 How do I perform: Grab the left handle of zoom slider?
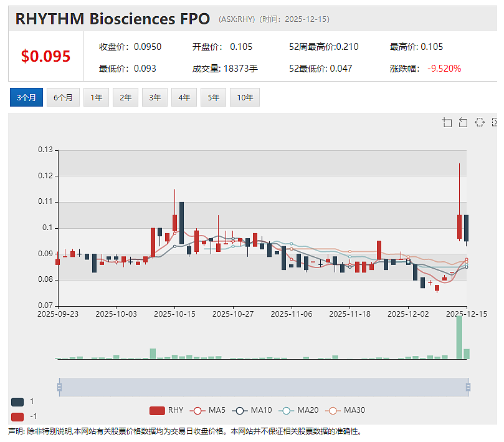pos(59,387)
